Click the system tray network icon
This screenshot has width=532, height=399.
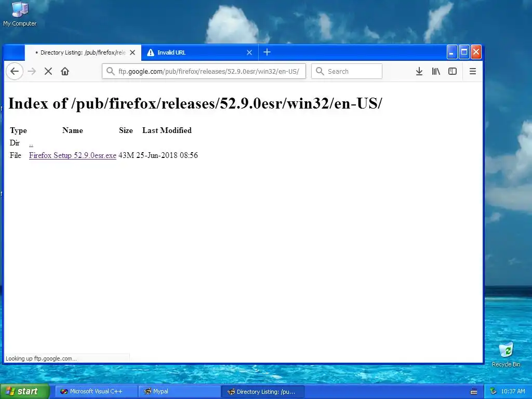(x=494, y=392)
